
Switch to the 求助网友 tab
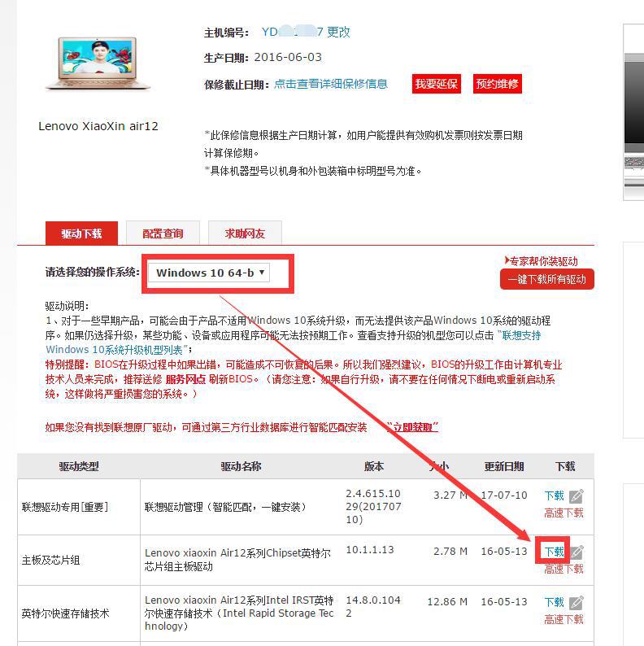(245, 234)
